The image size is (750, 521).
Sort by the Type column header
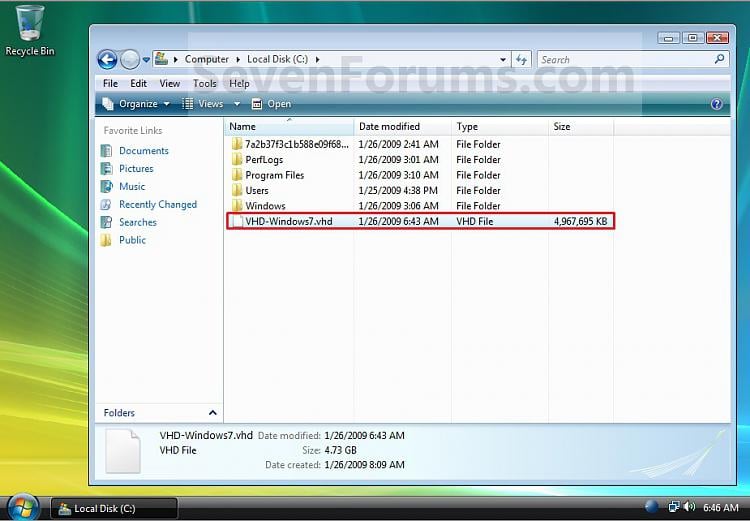click(x=500, y=127)
